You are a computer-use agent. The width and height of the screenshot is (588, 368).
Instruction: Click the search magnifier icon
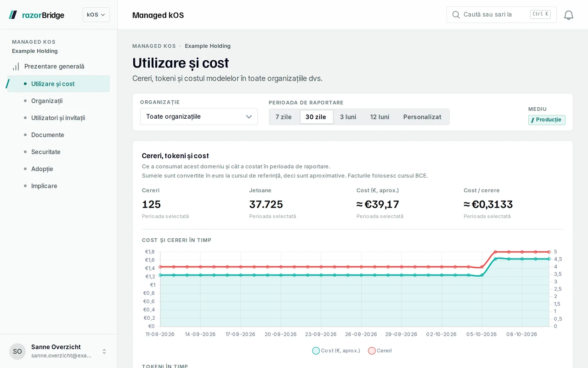pyautogui.click(x=456, y=15)
